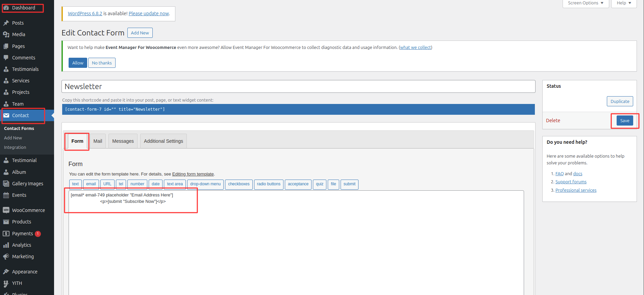Click the Gallery Images icon
644x295 pixels.
pyautogui.click(x=6, y=184)
